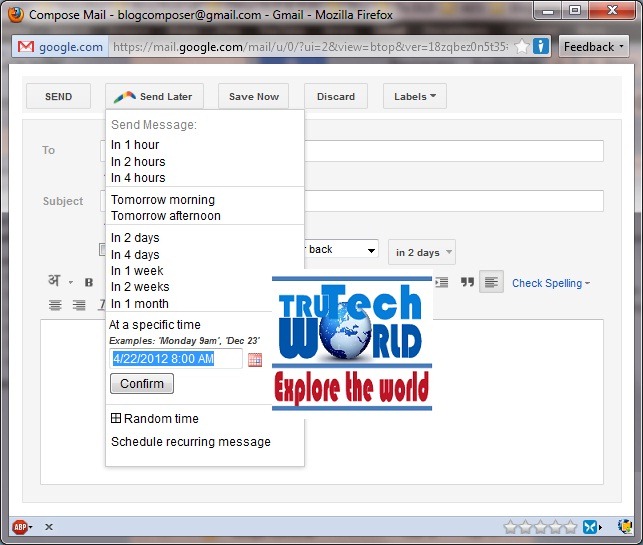Image resolution: width=643 pixels, height=545 pixels.
Task: Open the Labels dropdown
Action: (415, 96)
